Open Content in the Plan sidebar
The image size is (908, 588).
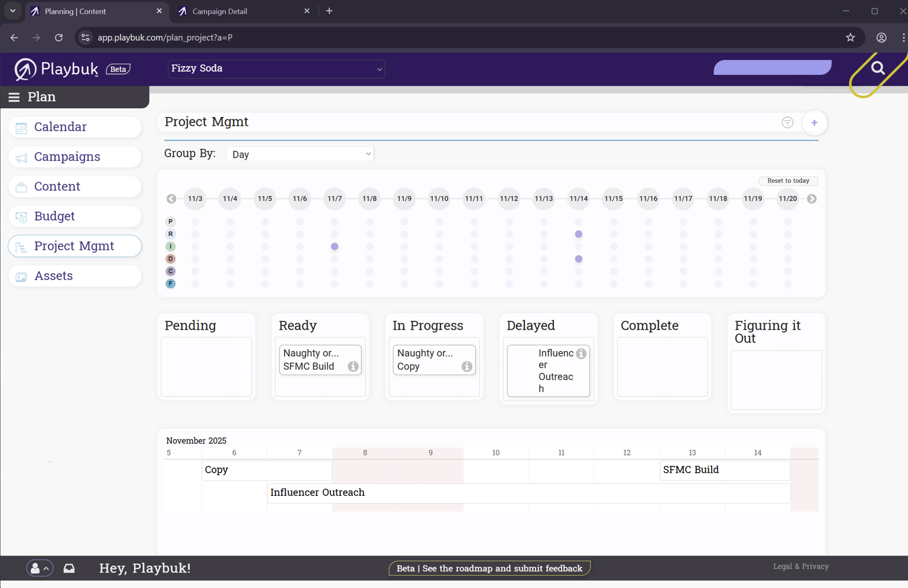click(x=75, y=186)
